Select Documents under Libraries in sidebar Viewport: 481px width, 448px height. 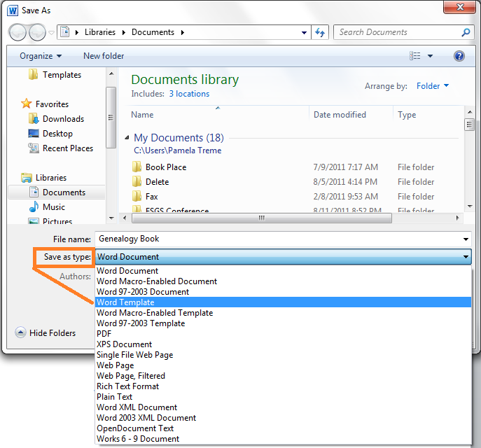[x=57, y=192]
